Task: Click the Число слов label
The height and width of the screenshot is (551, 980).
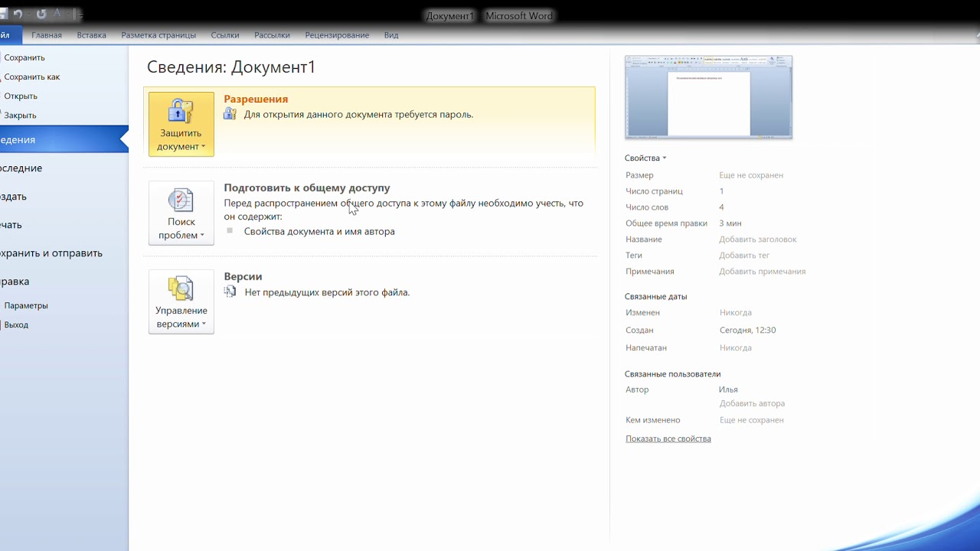Action: click(x=647, y=207)
